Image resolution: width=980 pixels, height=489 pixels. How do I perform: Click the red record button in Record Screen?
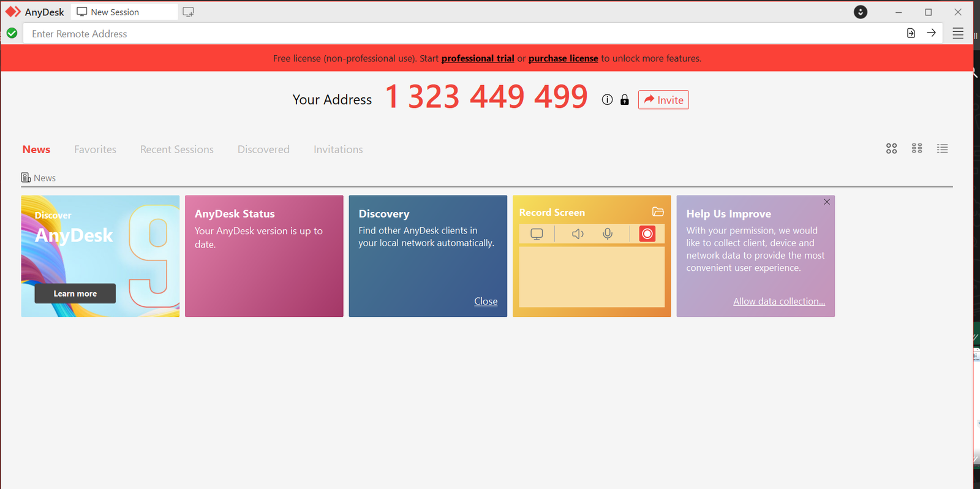click(647, 233)
